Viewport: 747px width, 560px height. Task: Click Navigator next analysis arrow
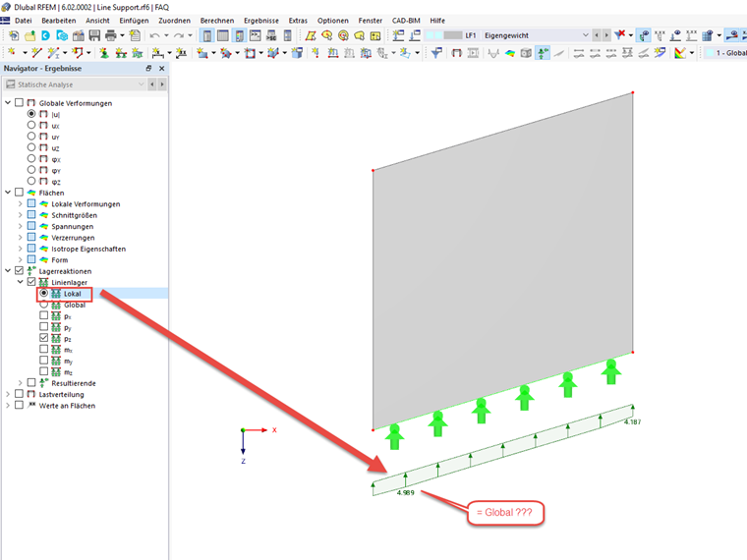pos(162,84)
